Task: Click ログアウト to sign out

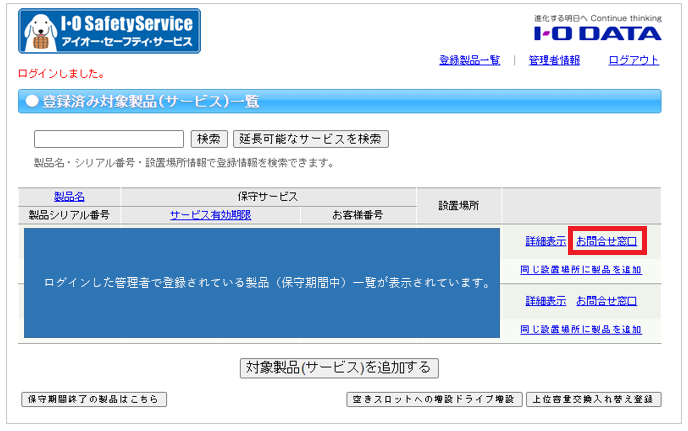Action: (x=633, y=60)
